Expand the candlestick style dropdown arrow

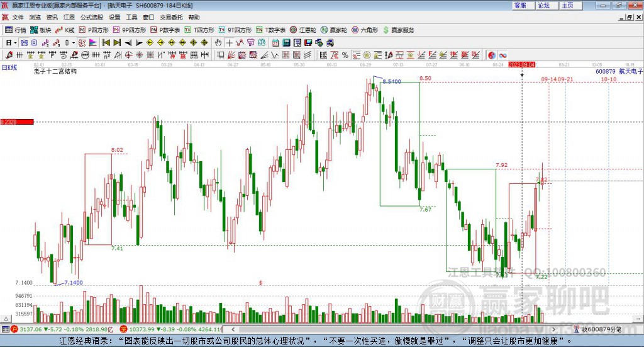[x=74, y=43]
